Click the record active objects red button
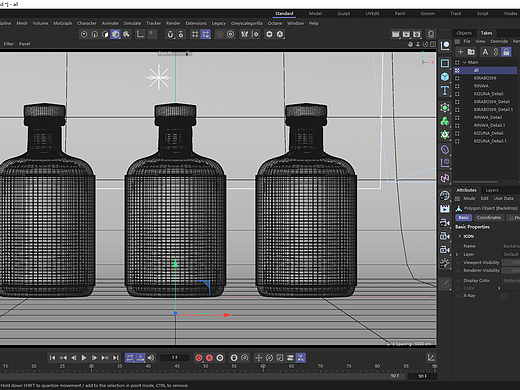The height and width of the screenshot is (390, 520). pos(199,358)
